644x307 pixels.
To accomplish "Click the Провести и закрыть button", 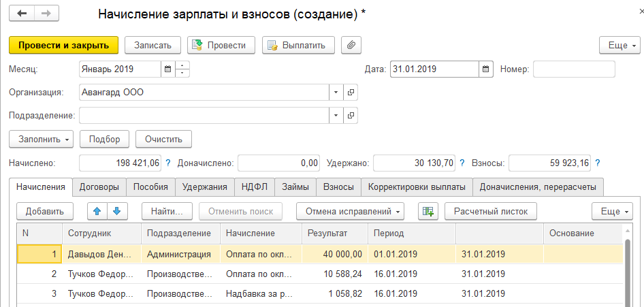I will pyautogui.click(x=64, y=45).
